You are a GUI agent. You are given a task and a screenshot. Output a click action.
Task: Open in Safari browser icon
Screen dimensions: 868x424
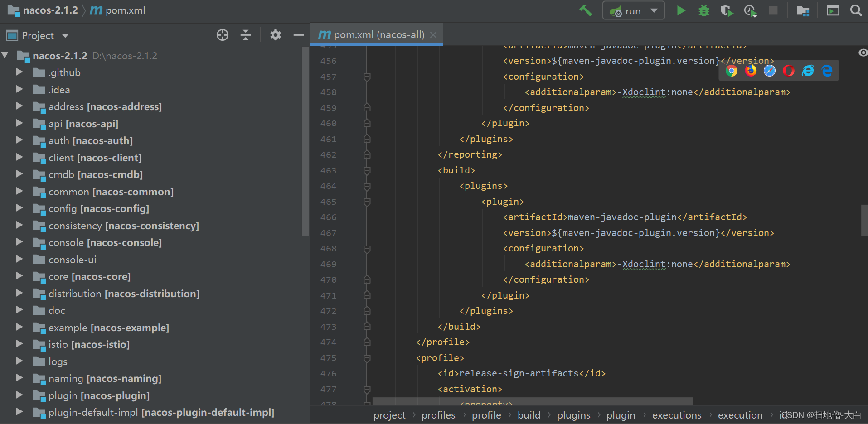(770, 71)
